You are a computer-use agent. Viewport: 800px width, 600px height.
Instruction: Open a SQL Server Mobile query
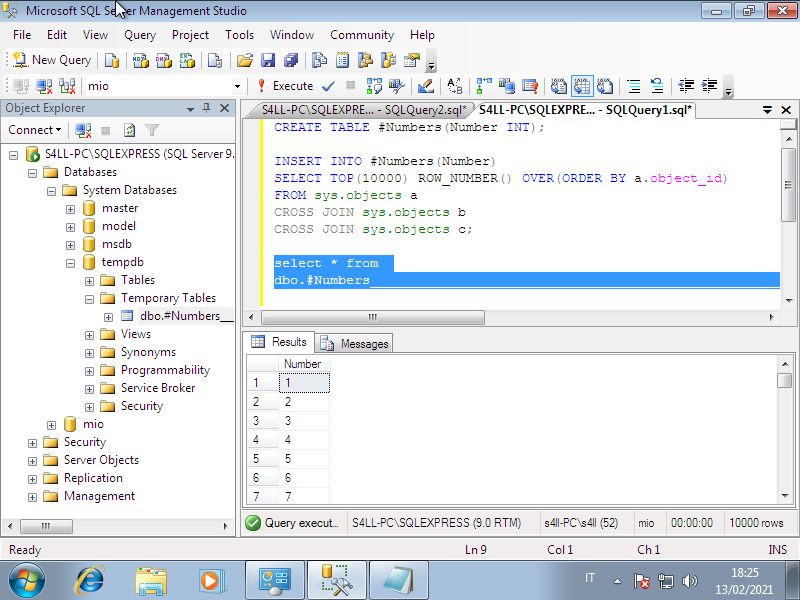coord(215,60)
